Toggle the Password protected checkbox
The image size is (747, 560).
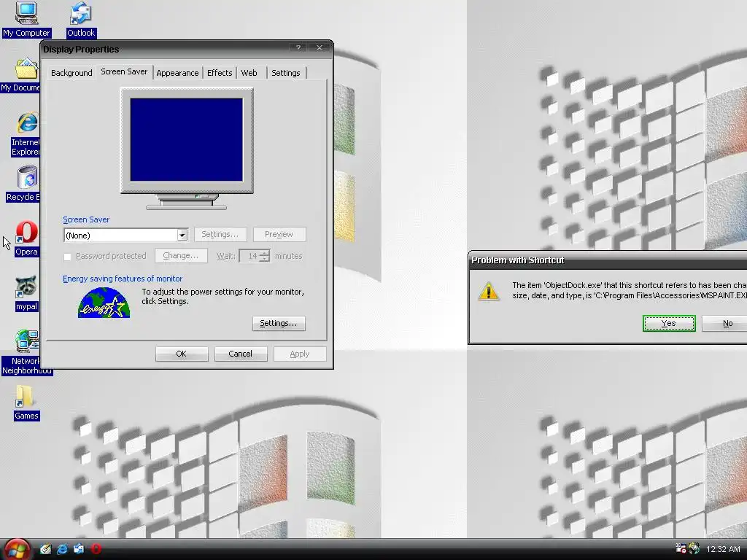tap(67, 257)
